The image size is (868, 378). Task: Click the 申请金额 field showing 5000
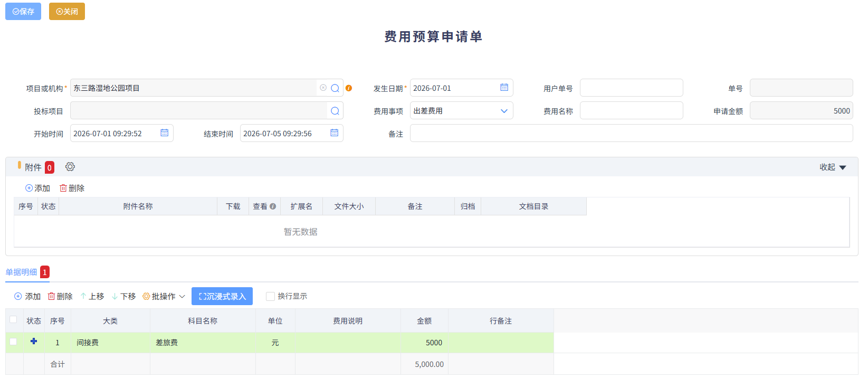click(802, 110)
